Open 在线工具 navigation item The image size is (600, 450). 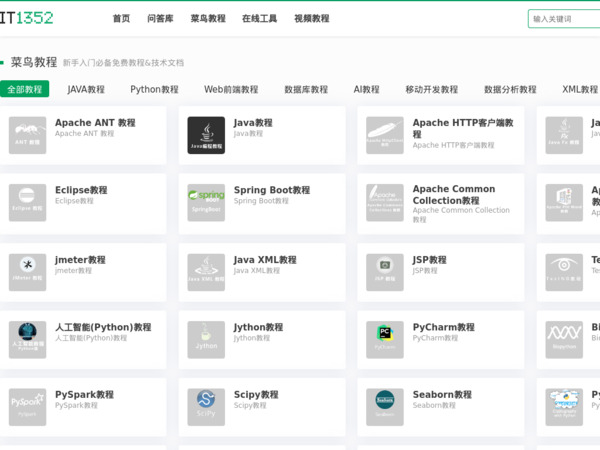click(259, 18)
